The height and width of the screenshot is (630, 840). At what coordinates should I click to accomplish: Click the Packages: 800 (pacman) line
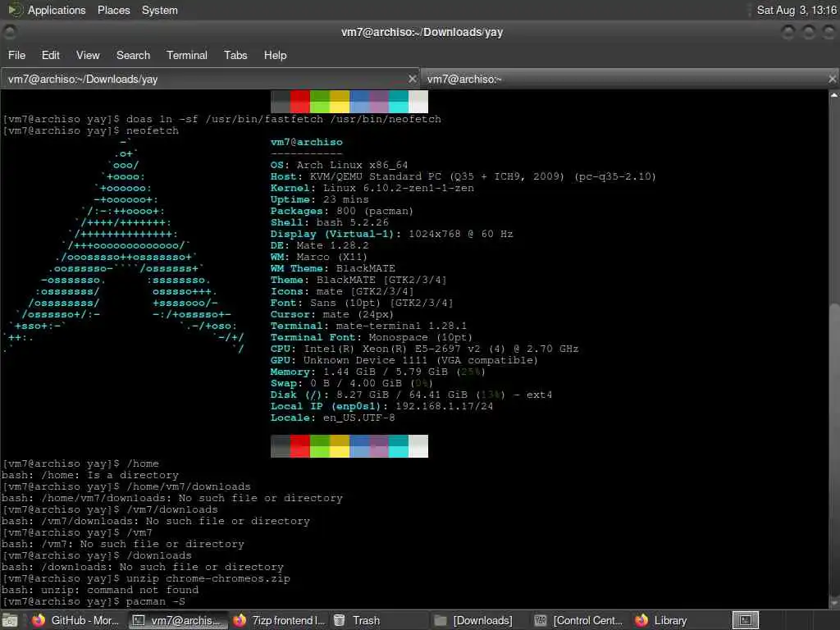342,211
